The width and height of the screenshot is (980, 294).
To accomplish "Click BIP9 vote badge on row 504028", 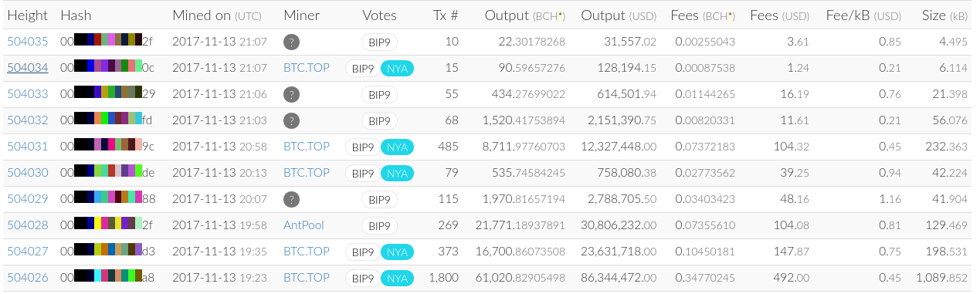I will pyautogui.click(x=379, y=225).
